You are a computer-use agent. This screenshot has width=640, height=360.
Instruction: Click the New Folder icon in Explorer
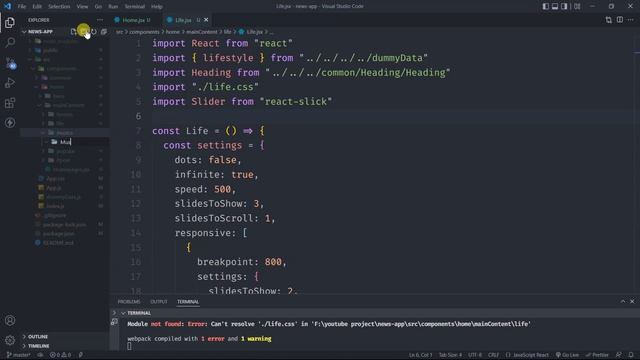(x=83, y=31)
